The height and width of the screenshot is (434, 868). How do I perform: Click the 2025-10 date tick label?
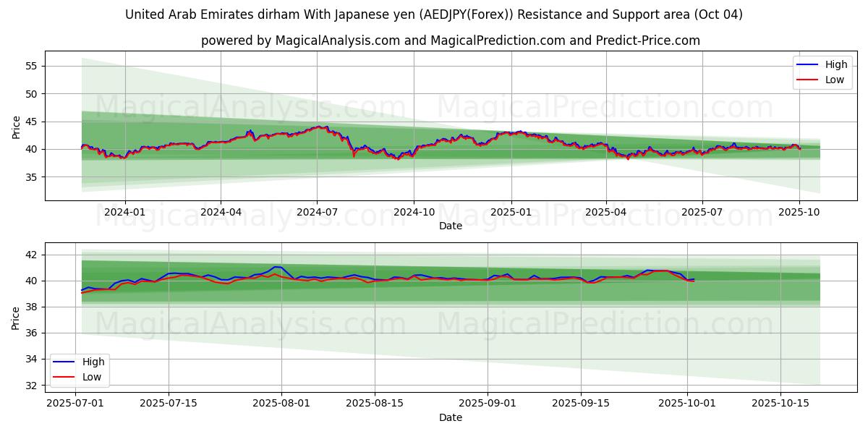pyautogui.click(x=799, y=213)
